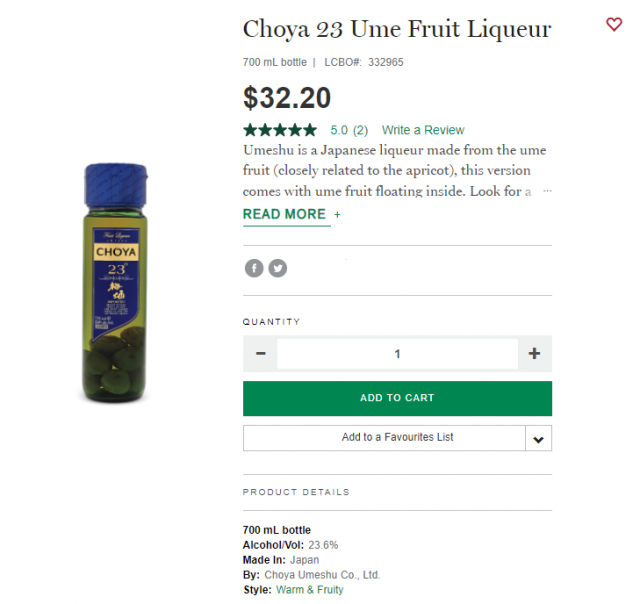Click the Product Details heading

(x=296, y=492)
